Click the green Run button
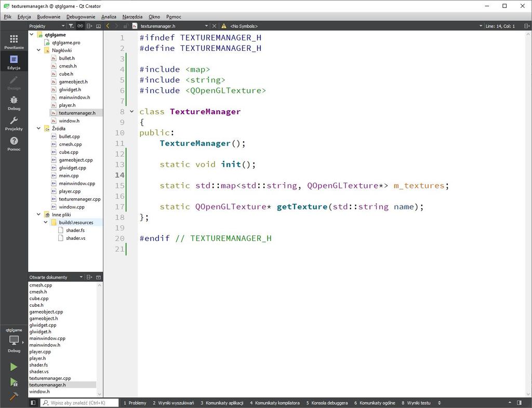This screenshot has width=532, height=408. click(x=14, y=366)
